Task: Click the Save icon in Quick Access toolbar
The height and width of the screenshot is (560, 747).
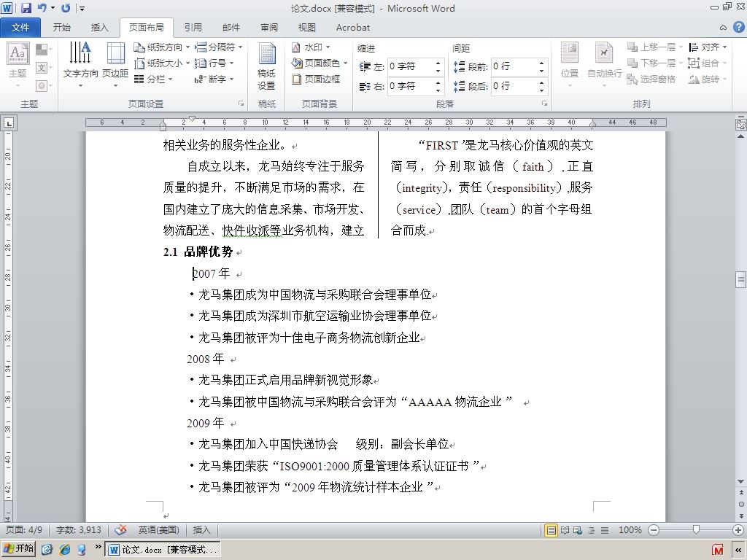Action: pos(26,8)
